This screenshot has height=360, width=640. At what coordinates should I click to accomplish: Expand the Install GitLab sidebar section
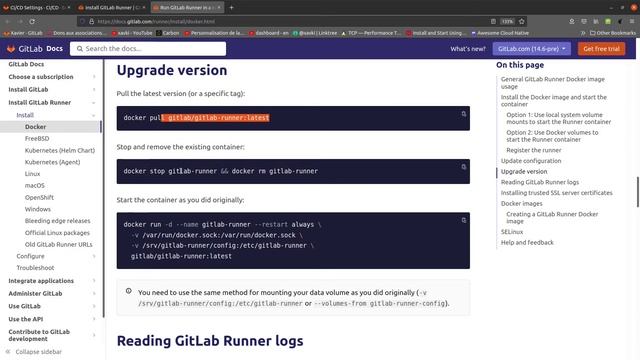[x=94, y=89]
